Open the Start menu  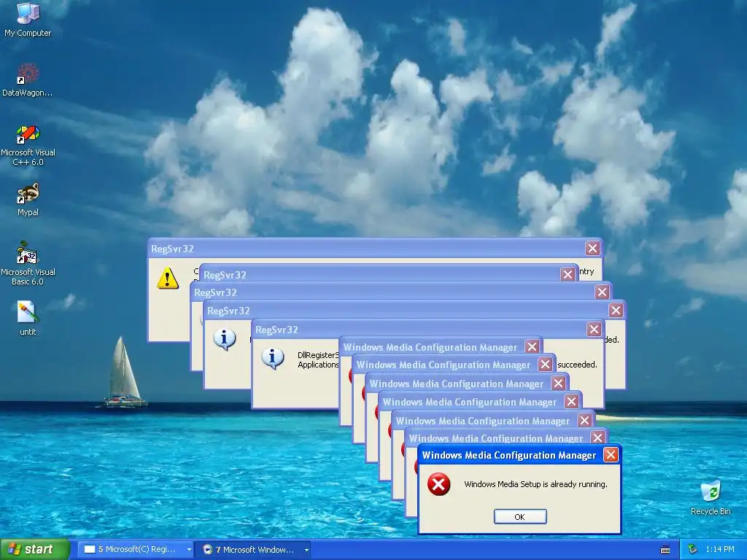[x=35, y=550]
